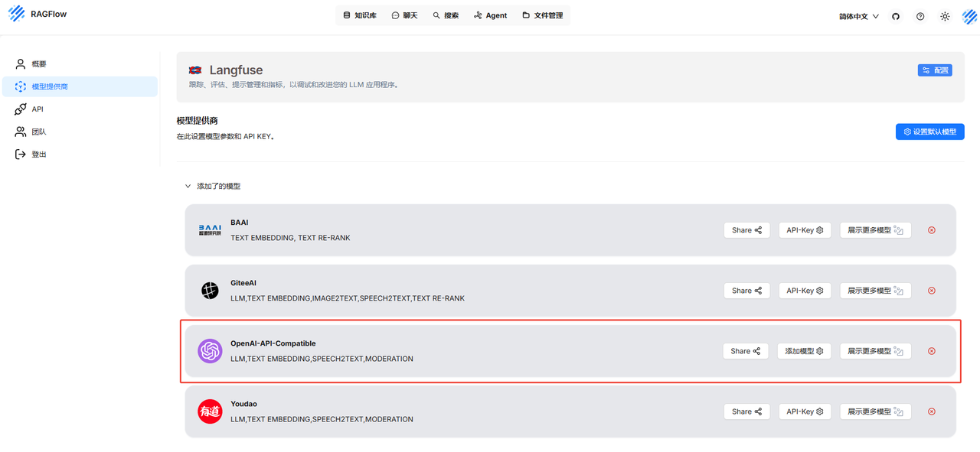Delete the OpenAI-API-Compatible provider

point(932,351)
